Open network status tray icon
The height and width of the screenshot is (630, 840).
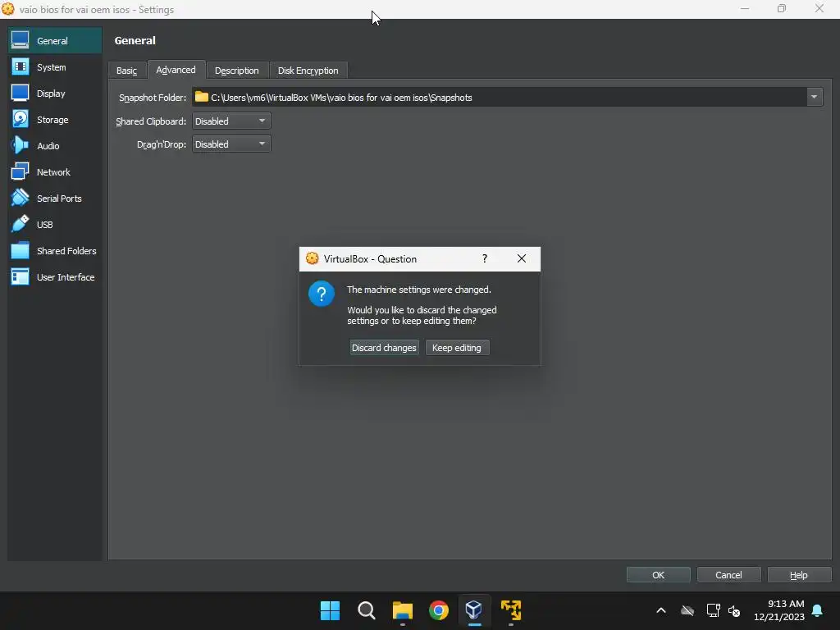tap(713, 610)
